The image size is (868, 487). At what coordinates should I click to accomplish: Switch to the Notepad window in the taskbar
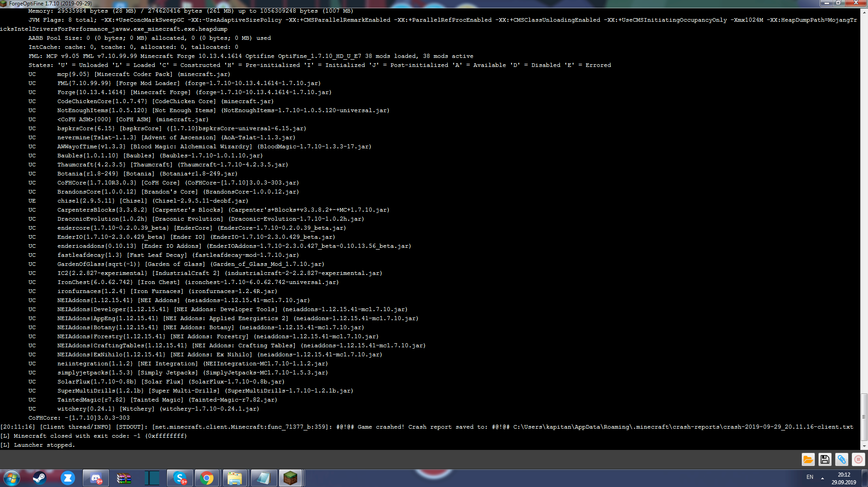[263, 478]
